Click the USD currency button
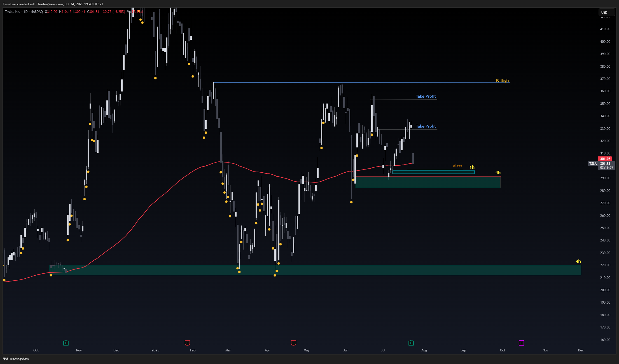The image size is (619, 364). (606, 12)
